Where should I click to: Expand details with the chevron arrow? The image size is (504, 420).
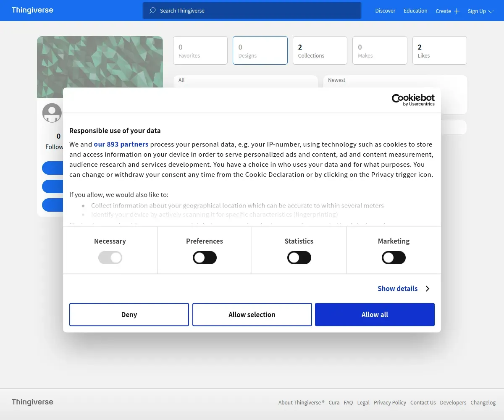pyautogui.click(x=428, y=289)
